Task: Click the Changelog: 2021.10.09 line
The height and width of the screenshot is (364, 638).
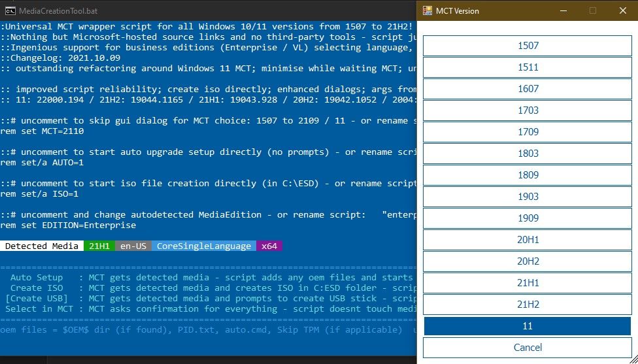Action: 60,58
